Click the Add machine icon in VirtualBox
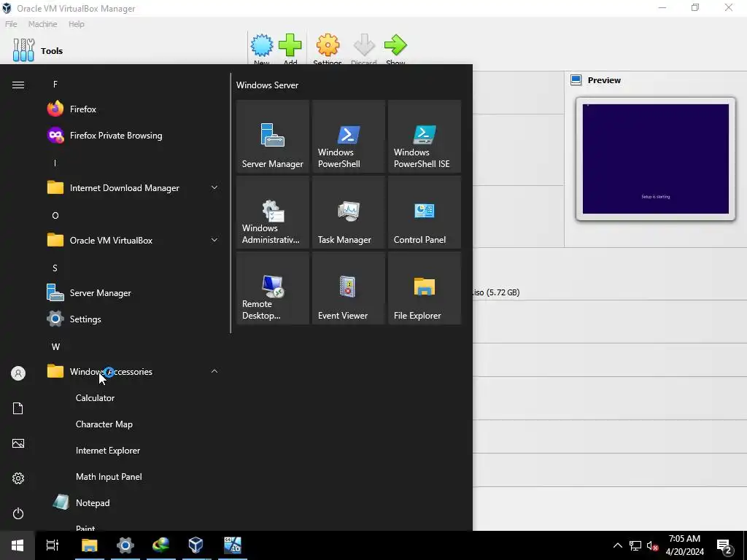Image resolution: width=747 pixels, height=560 pixels. click(290, 46)
